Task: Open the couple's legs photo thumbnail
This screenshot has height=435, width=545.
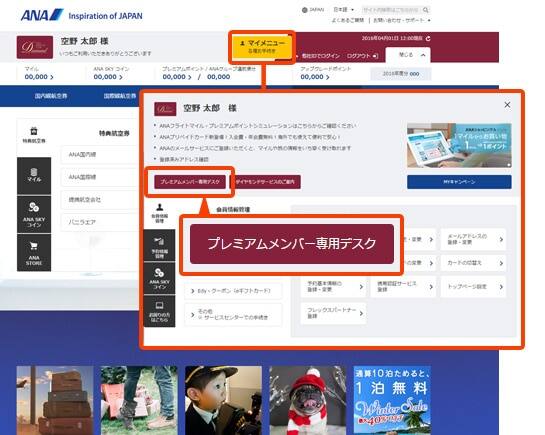Action: coord(139,400)
